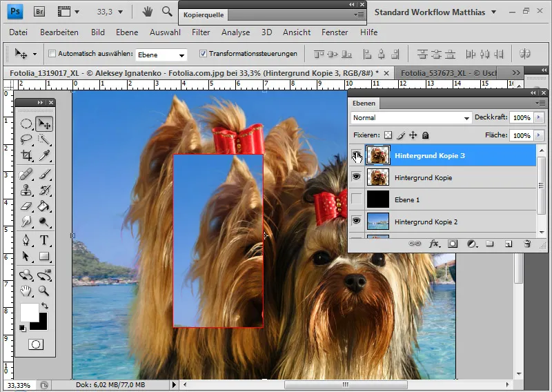Hide Hintergrund Kopie 2 layer
Image resolution: width=552 pixels, height=392 pixels.
[x=357, y=221]
